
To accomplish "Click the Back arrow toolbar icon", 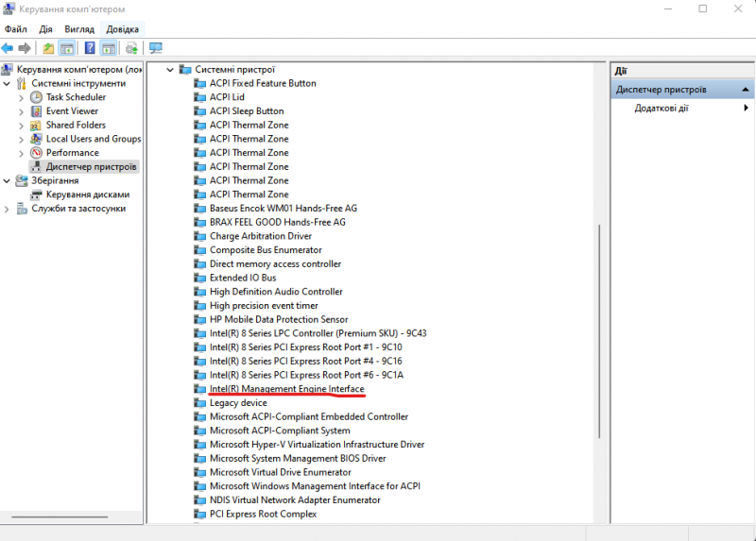I will (x=8, y=48).
